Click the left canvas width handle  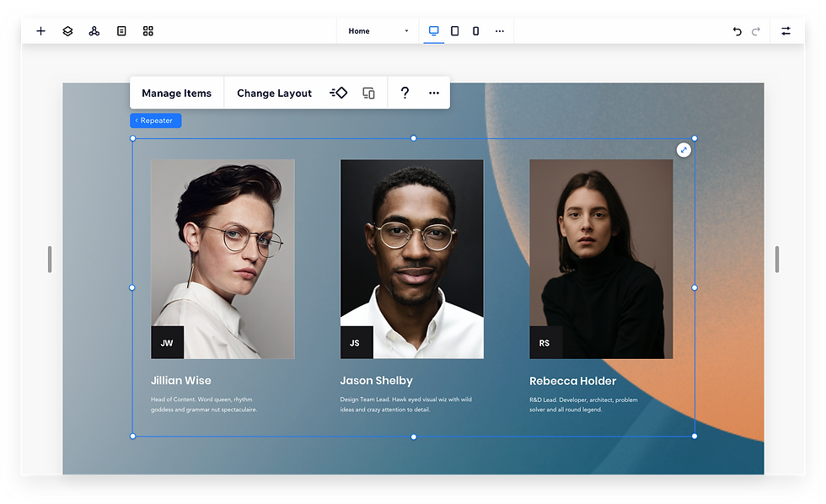(x=50, y=259)
